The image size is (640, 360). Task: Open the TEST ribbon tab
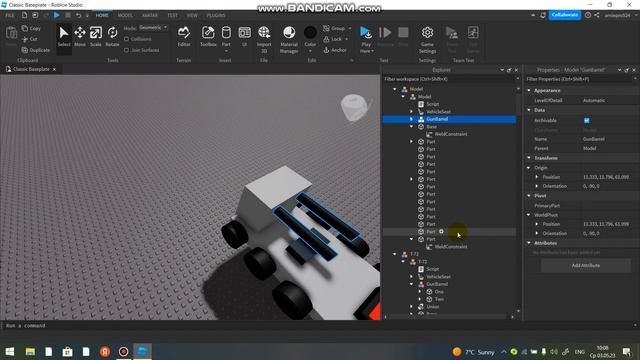click(x=173, y=15)
